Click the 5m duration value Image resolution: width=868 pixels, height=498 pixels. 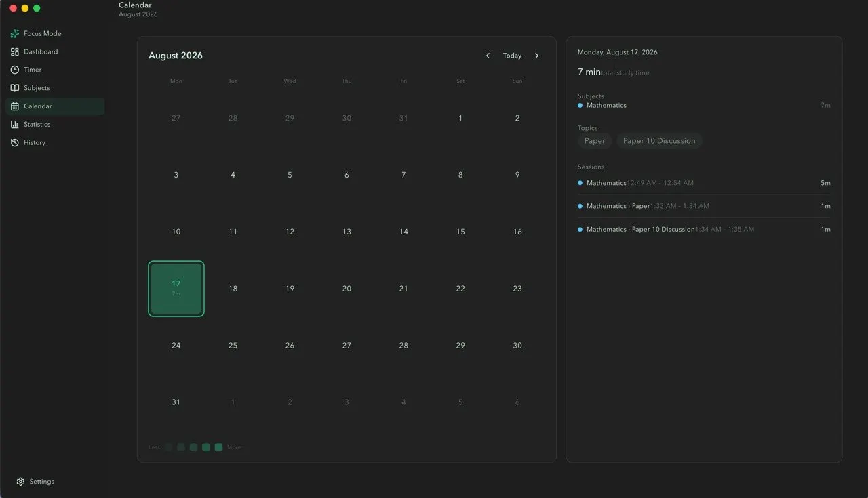coord(825,183)
